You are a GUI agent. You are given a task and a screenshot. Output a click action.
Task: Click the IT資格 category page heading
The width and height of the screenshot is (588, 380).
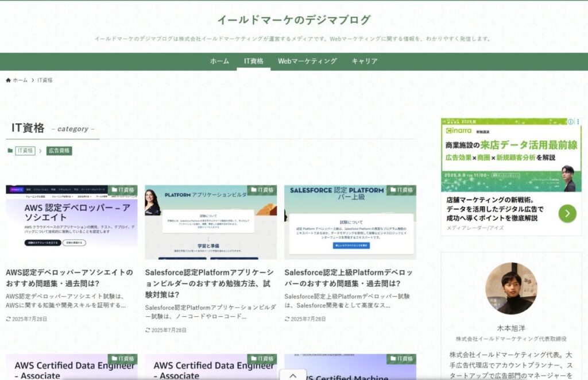coord(28,128)
